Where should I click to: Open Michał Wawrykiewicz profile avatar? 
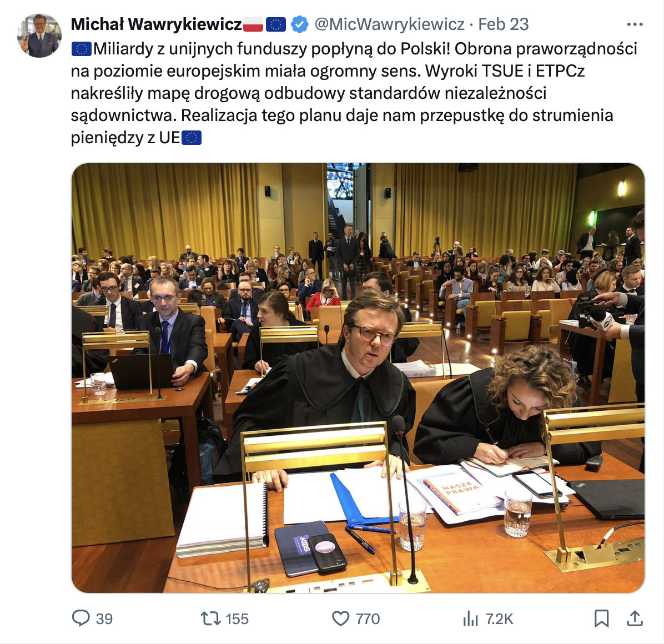[39, 36]
